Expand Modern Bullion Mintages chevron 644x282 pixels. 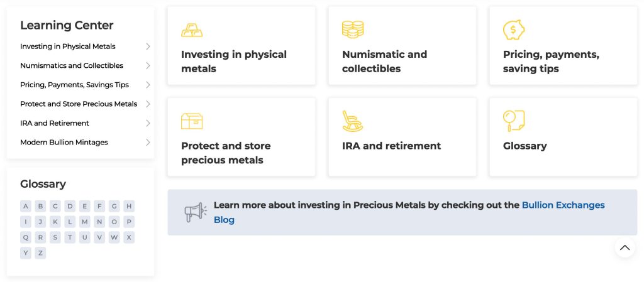click(x=148, y=143)
